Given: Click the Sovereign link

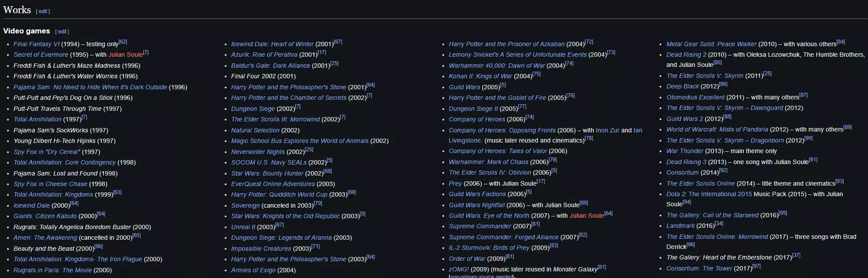Looking at the screenshot, I should click(x=245, y=206).
